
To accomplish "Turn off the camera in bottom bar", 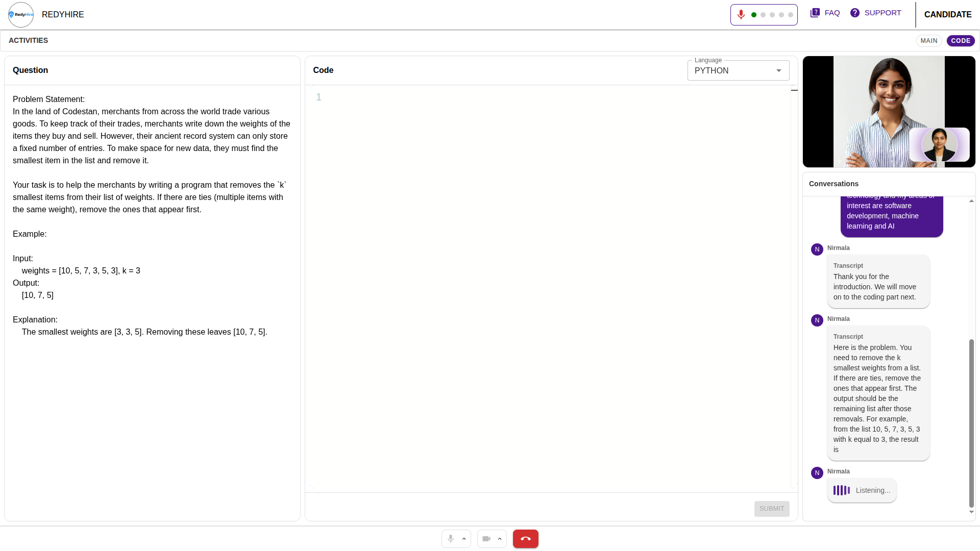I will (486, 539).
